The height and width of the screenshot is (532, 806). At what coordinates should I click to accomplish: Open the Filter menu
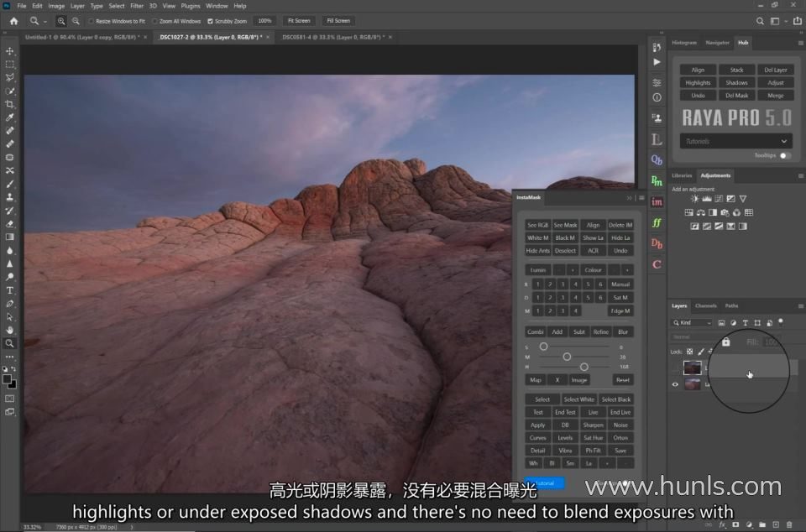coord(137,6)
